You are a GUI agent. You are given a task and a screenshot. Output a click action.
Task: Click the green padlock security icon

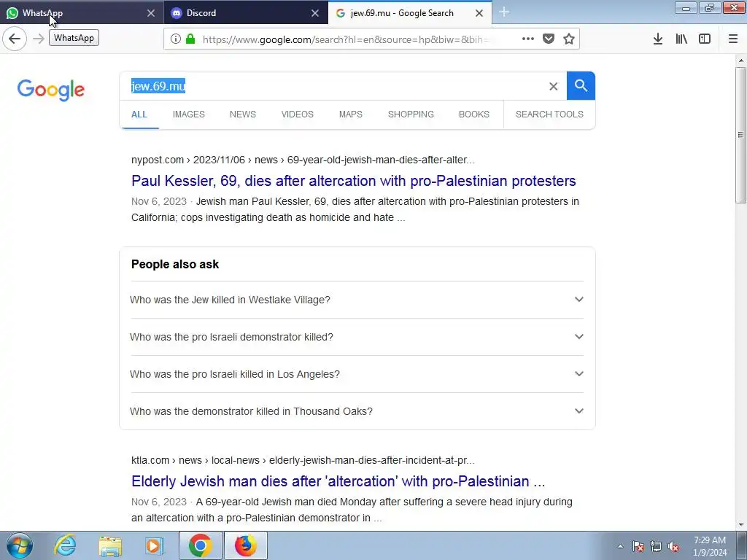point(190,39)
